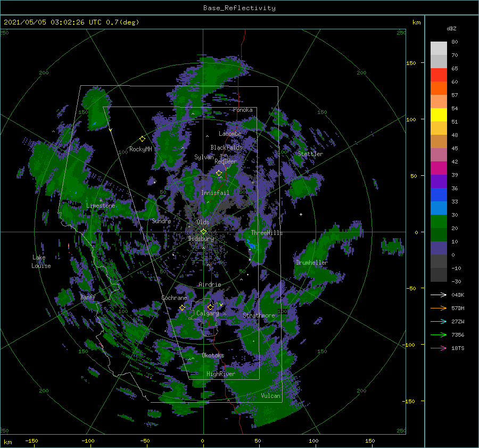Click the 'HighRiver' map label
This screenshot has width=479, height=448.
pos(221,374)
